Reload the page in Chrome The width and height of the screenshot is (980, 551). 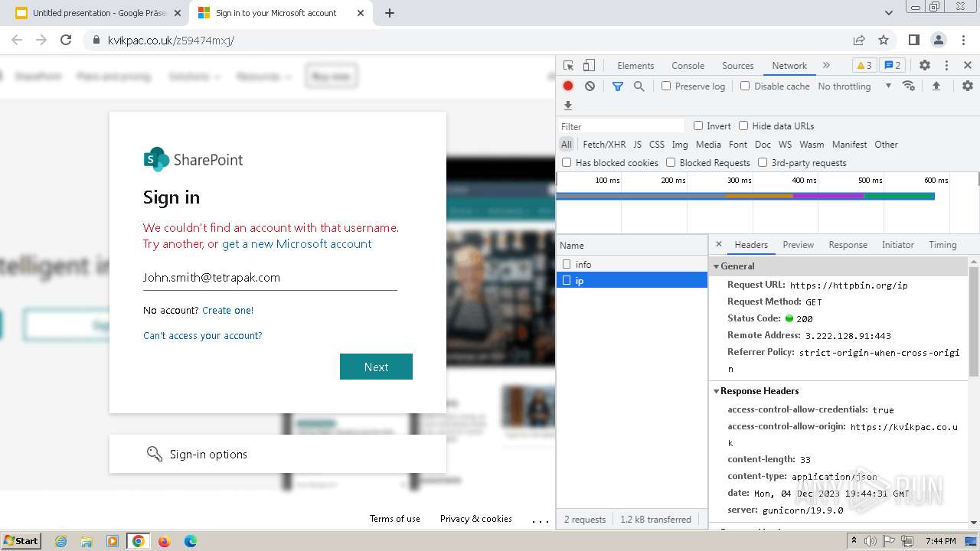66,40
